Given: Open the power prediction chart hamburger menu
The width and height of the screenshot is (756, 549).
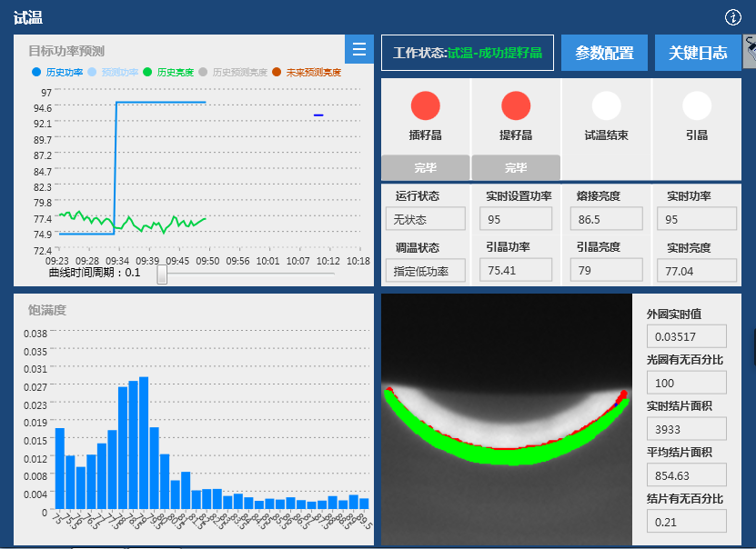Looking at the screenshot, I should click(359, 49).
